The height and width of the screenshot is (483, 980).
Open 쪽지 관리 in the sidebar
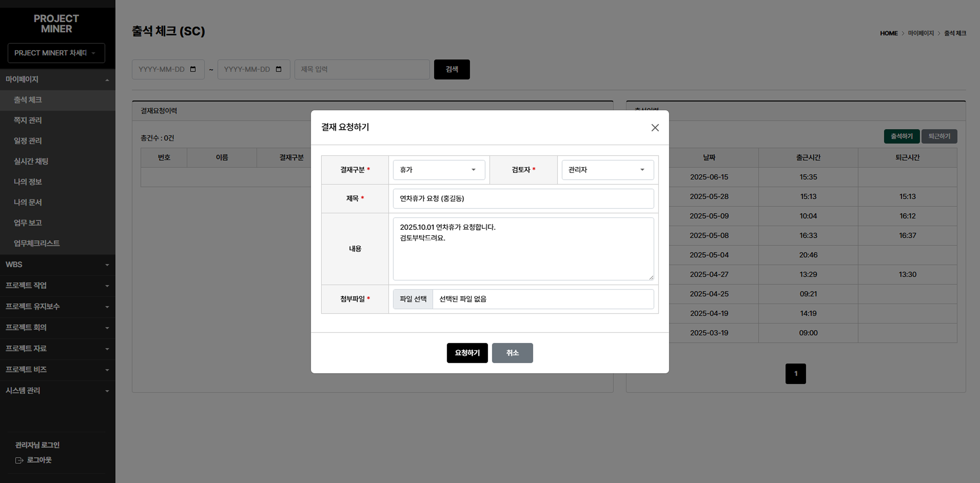coord(28,120)
